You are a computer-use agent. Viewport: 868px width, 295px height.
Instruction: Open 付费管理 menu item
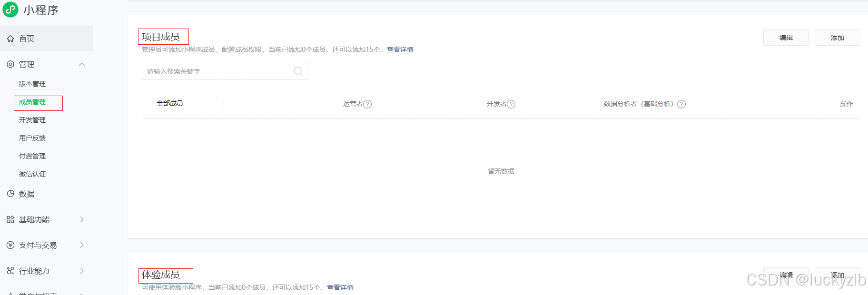pyautogui.click(x=32, y=156)
